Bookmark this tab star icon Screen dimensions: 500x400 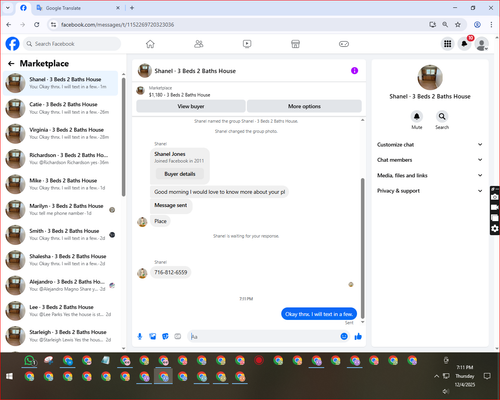point(458,25)
